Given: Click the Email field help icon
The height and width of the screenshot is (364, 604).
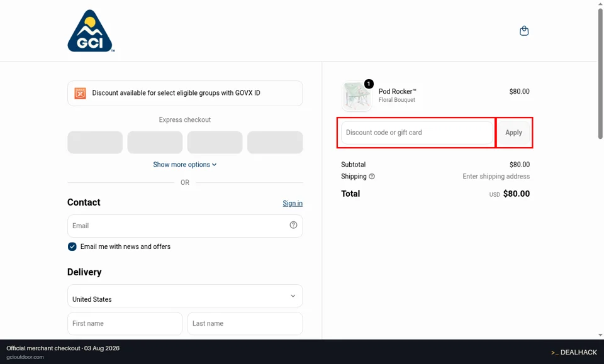Looking at the screenshot, I should pos(293,225).
